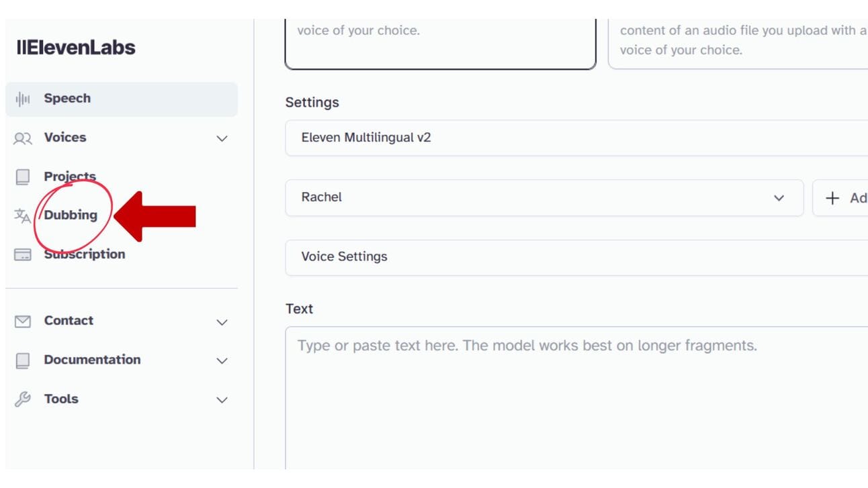Image resolution: width=868 pixels, height=488 pixels.
Task: Open the Projects section
Action: point(70,177)
